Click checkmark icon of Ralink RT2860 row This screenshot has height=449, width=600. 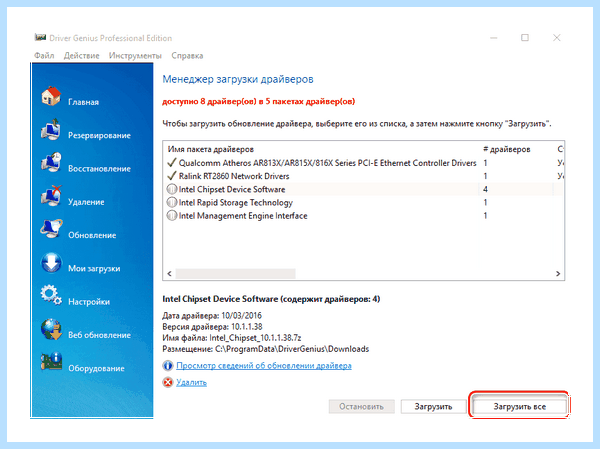(x=172, y=176)
